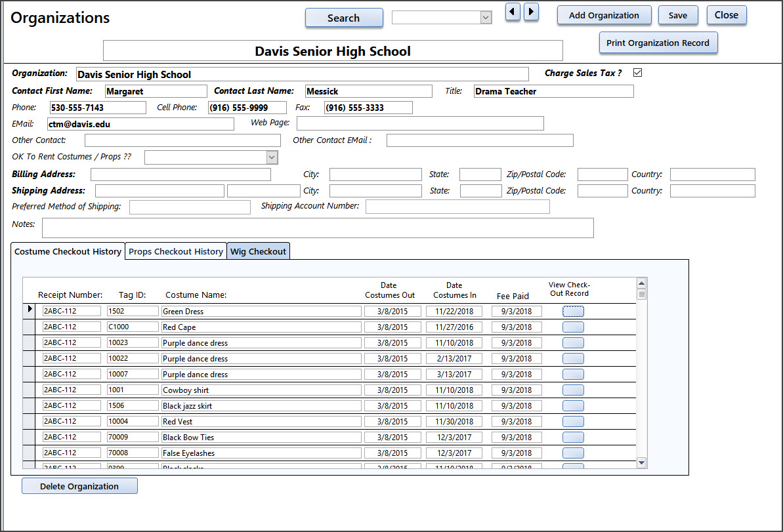View check-out record for Red Cape
This screenshot has height=532, width=783.
pyautogui.click(x=573, y=327)
